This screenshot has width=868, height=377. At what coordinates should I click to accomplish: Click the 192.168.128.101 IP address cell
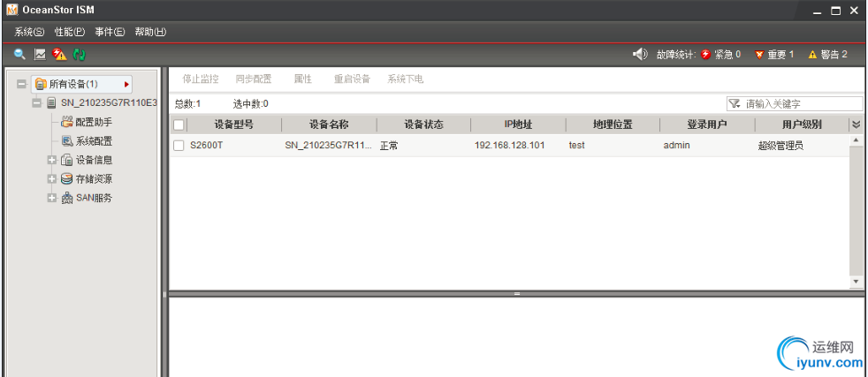click(x=510, y=146)
